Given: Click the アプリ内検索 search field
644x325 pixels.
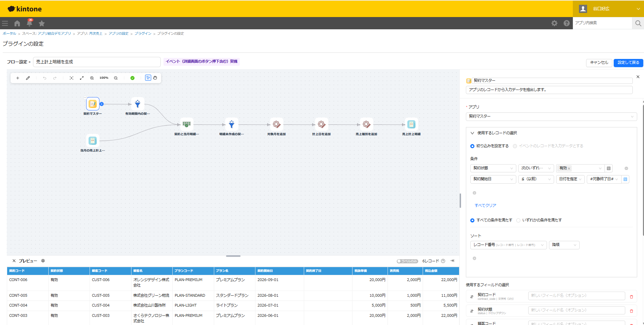Looking at the screenshot, I should point(602,23).
